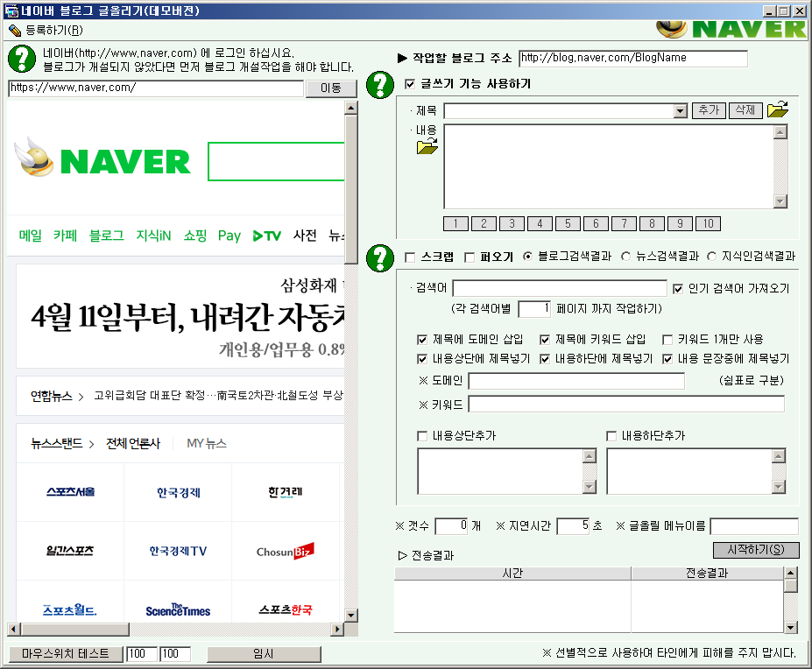Open the folder icon next to 삭제 button

tap(778, 110)
